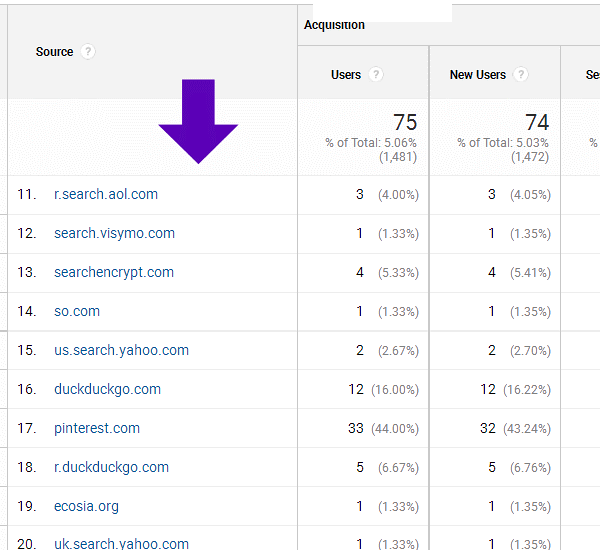Click the Source column header
Screen dimensions: 600x550
coord(54,52)
